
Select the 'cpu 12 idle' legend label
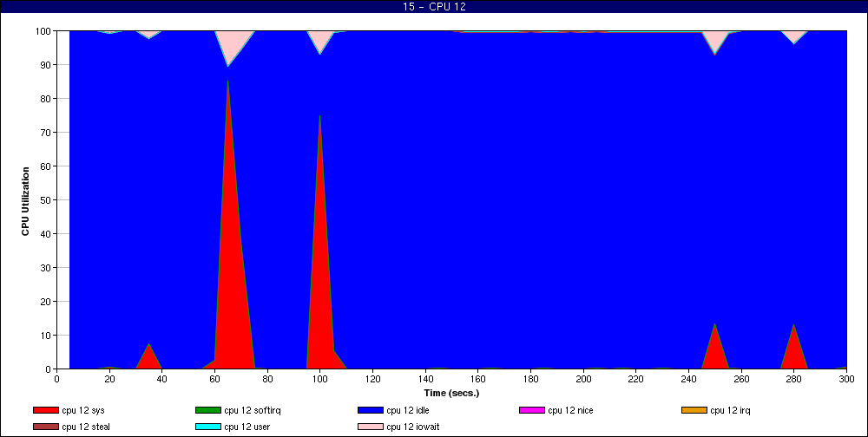point(408,410)
